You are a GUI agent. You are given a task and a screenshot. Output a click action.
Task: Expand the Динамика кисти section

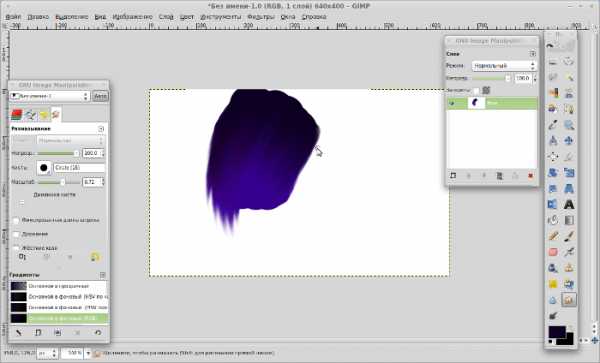[x=22, y=203]
